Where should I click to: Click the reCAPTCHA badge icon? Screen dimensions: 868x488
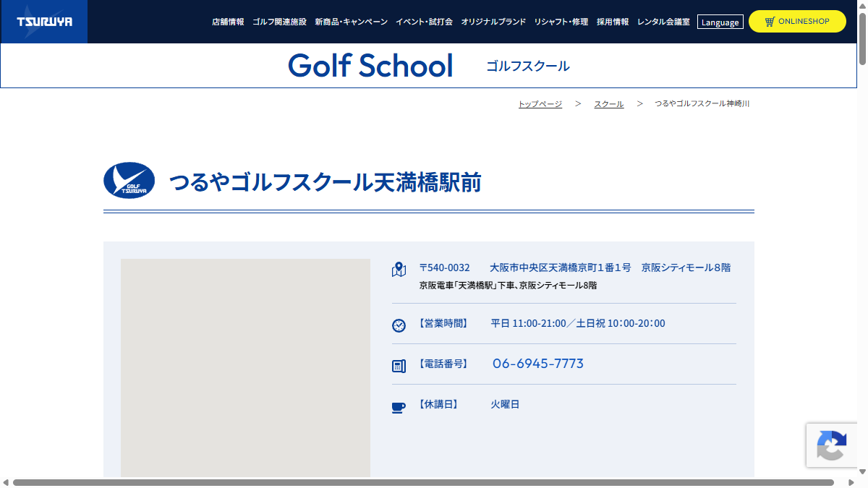(832, 445)
